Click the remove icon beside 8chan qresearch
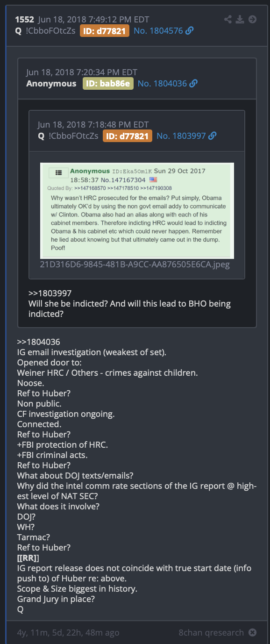 point(252,632)
